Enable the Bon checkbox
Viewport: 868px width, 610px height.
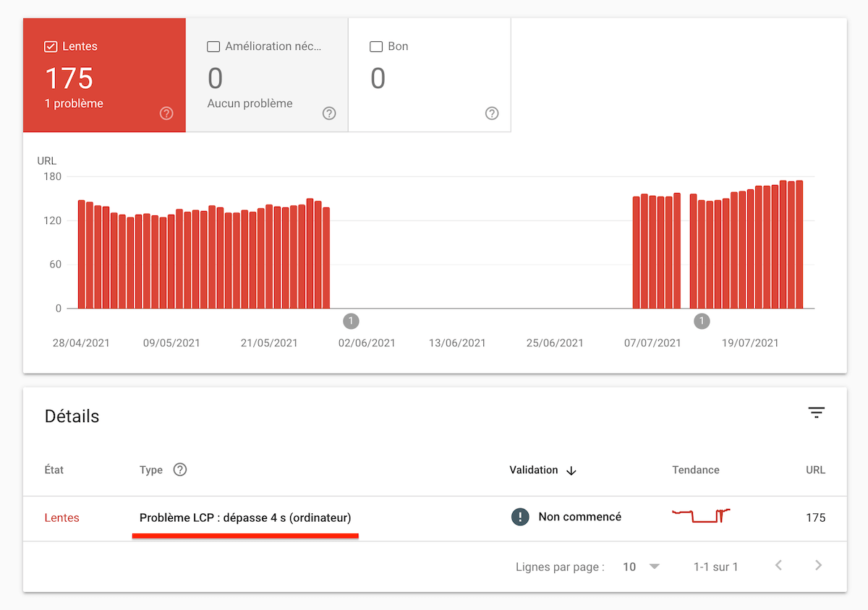pyautogui.click(x=376, y=46)
